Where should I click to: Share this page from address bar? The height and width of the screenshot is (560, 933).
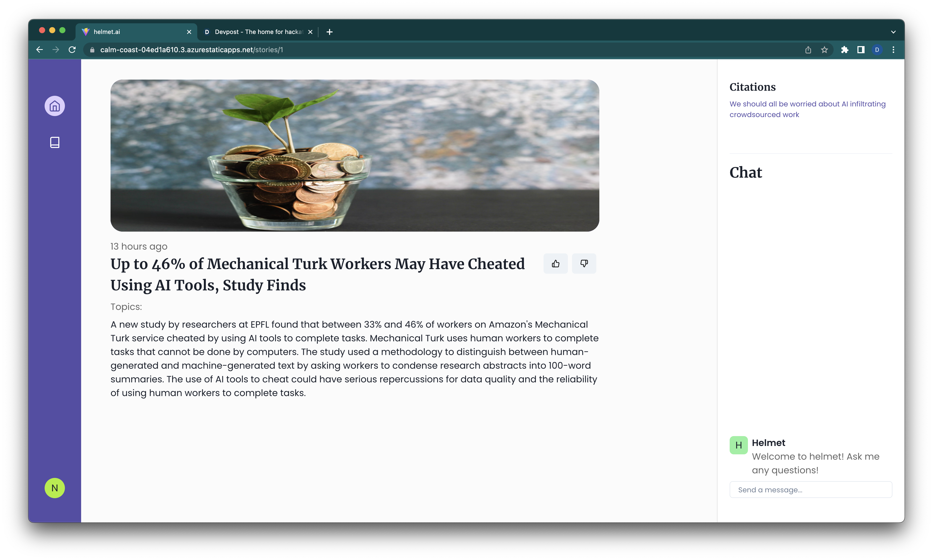click(808, 50)
